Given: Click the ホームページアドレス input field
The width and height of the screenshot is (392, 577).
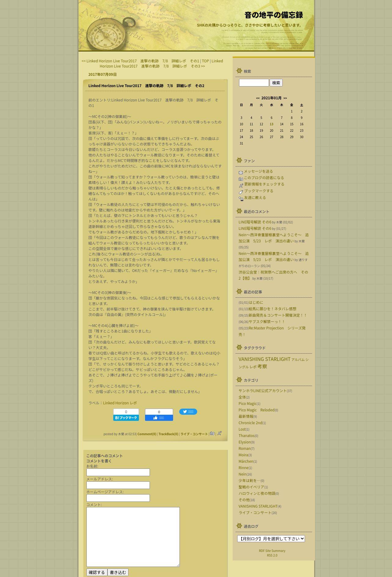Looking at the screenshot, I should point(118,498).
